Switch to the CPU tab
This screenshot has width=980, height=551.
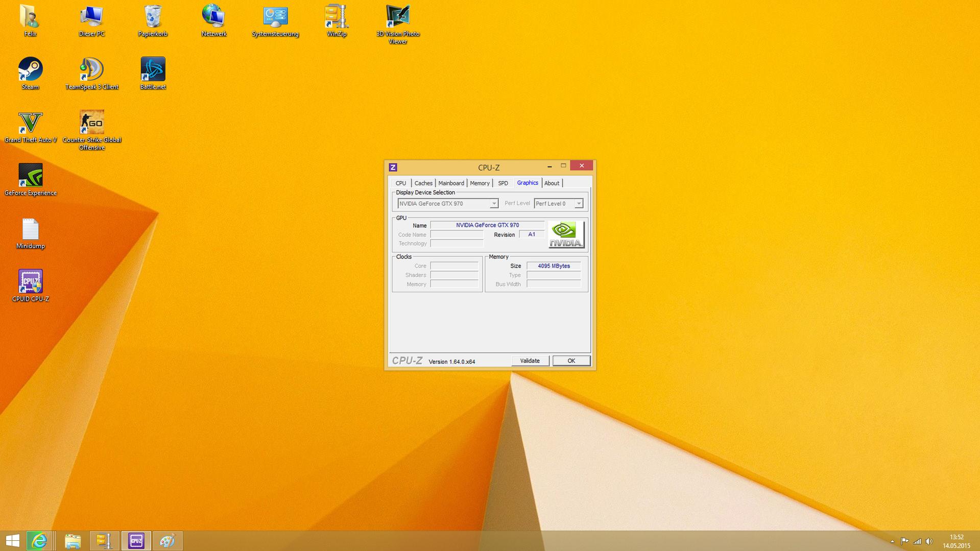[401, 183]
